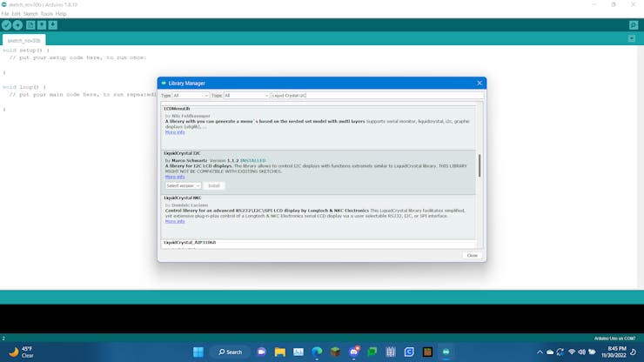644x362 pixels.
Task: Select the sketch_nov30b tab
Action: (x=23, y=40)
